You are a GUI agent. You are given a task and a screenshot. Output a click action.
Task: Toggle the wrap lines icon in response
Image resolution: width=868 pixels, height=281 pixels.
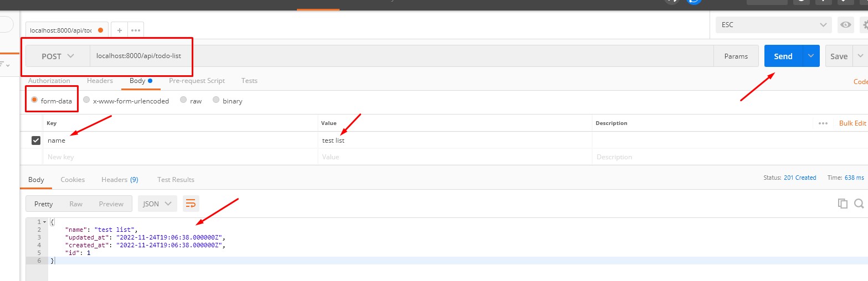click(x=191, y=204)
